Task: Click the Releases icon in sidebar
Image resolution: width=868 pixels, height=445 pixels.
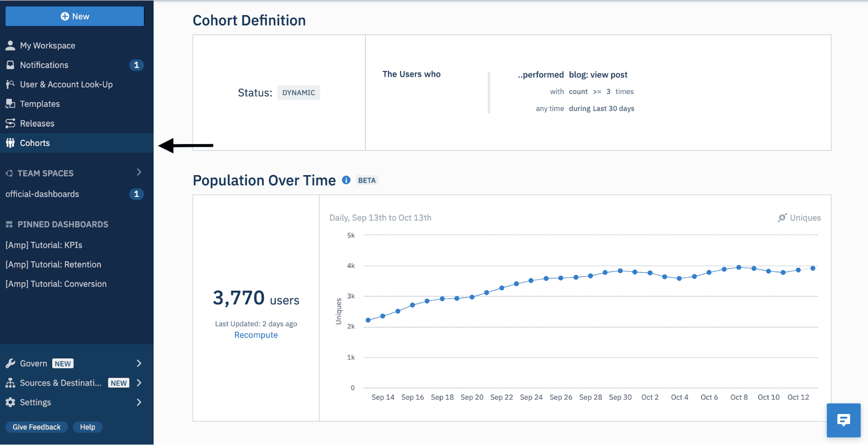Action: click(10, 123)
